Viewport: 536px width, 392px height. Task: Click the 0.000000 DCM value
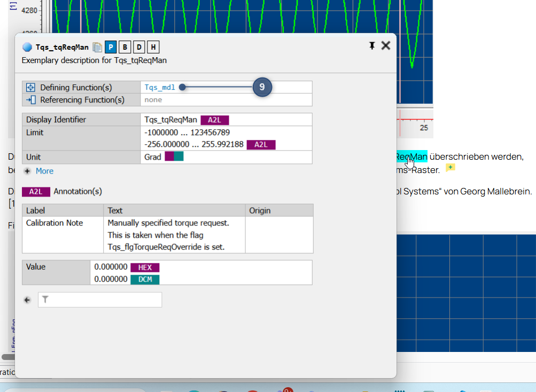click(111, 279)
